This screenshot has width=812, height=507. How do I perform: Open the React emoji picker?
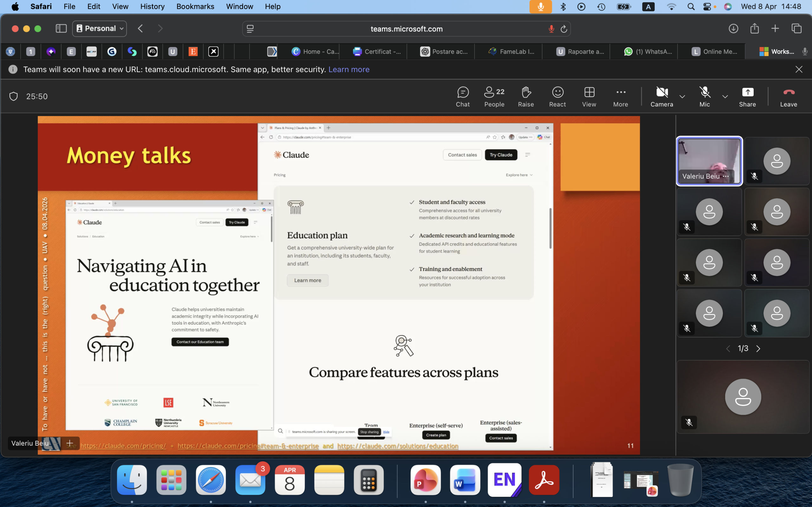point(557,97)
